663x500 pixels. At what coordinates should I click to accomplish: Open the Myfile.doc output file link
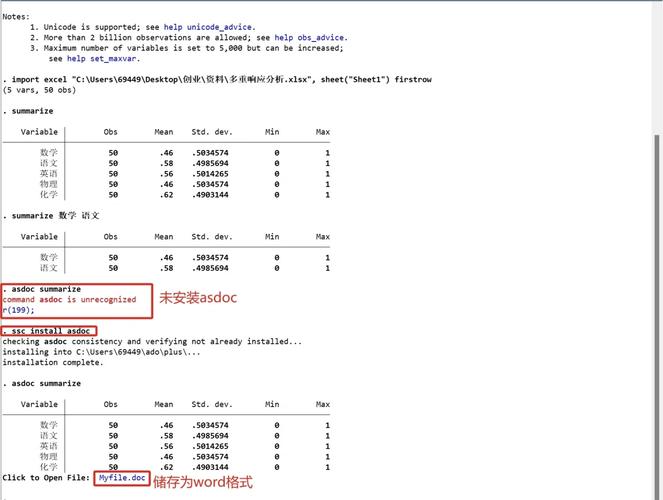pos(122,478)
